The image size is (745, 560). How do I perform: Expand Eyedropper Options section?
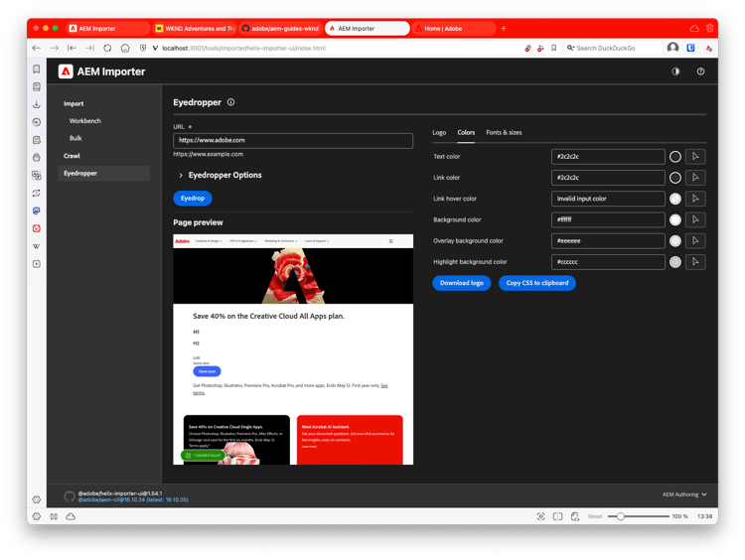(220, 176)
